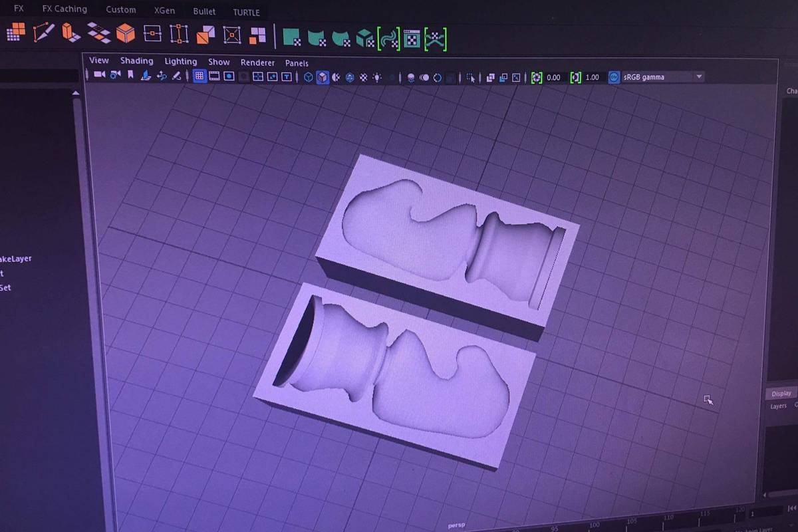Image resolution: width=798 pixels, height=532 pixels.
Task: Toggle Use All Lights in viewport
Action: [378, 77]
